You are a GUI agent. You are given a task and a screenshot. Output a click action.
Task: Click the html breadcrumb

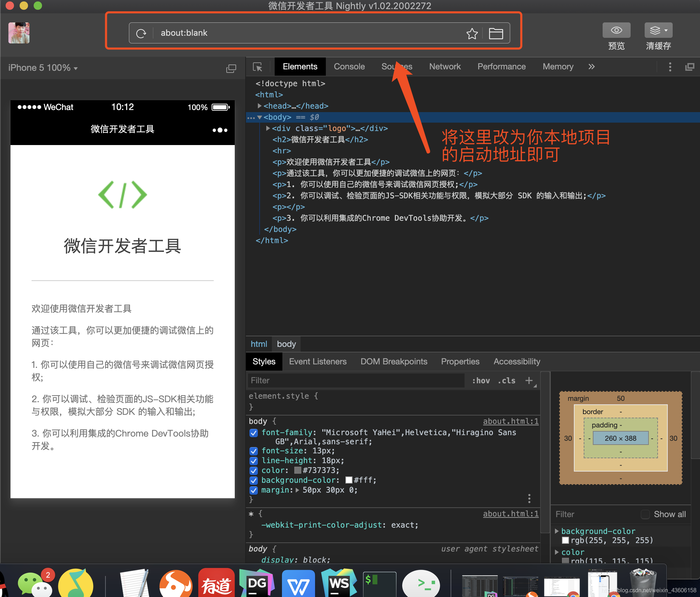coord(259,344)
